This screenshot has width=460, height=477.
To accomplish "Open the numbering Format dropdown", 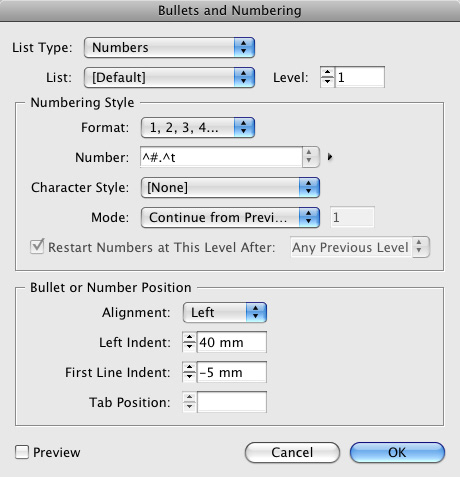I will [198, 127].
